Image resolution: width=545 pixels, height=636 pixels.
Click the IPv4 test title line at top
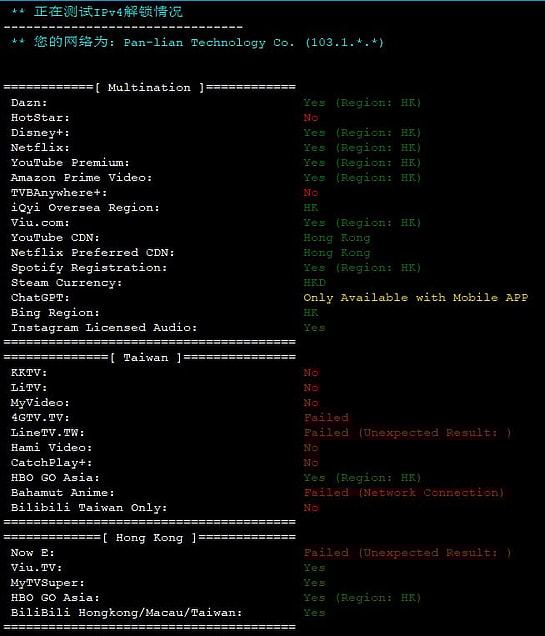pos(97,12)
